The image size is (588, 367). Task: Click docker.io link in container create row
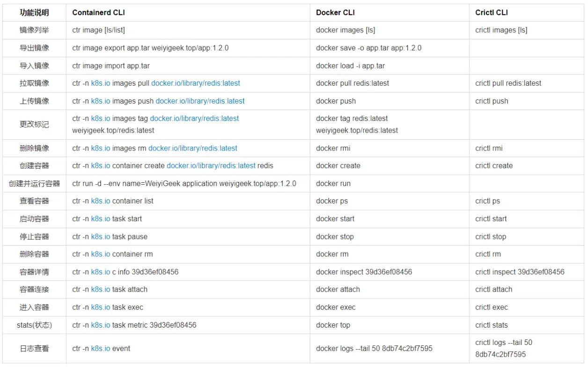click(211, 166)
